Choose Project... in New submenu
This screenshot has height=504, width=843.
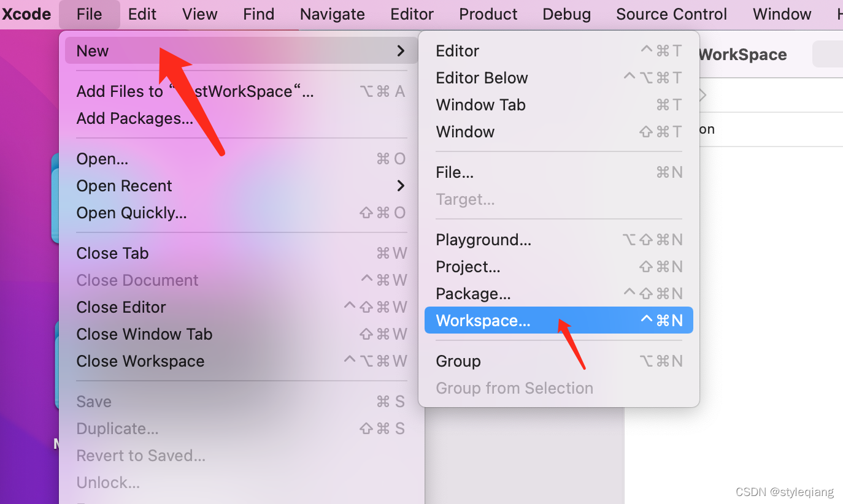coord(559,267)
